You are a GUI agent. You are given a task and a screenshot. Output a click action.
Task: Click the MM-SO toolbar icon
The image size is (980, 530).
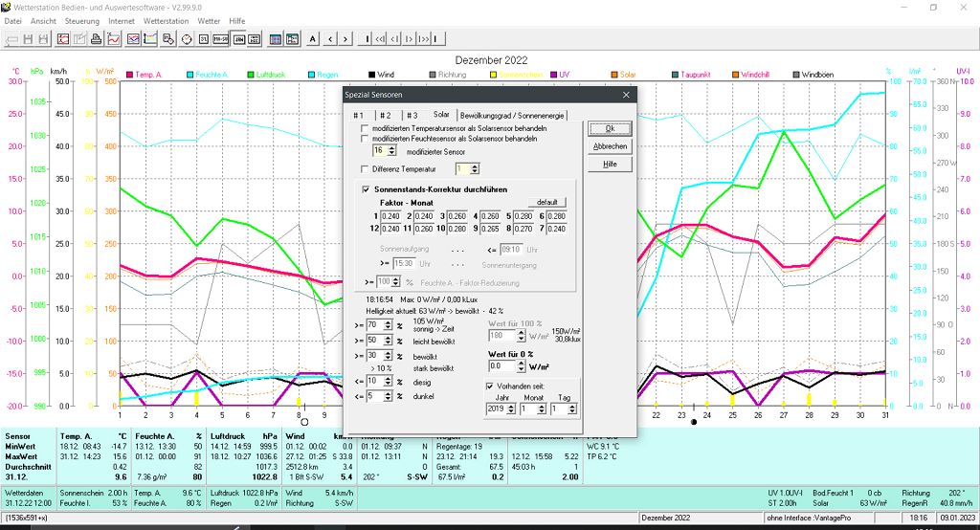pyautogui.click(x=221, y=39)
